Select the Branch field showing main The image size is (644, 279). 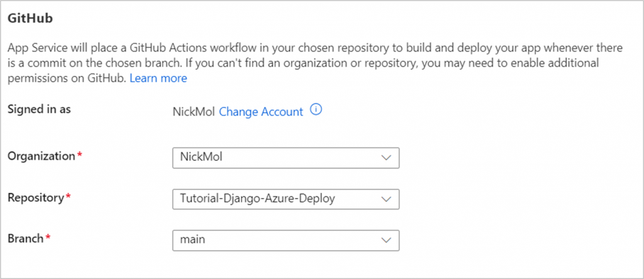[286, 240]
